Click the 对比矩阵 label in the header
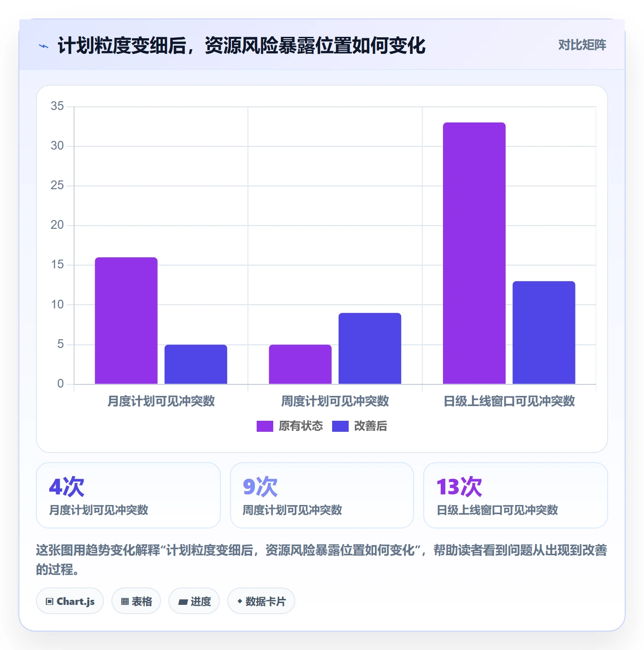The width and height of the screenshot is (644, 650). click(582, 45)
